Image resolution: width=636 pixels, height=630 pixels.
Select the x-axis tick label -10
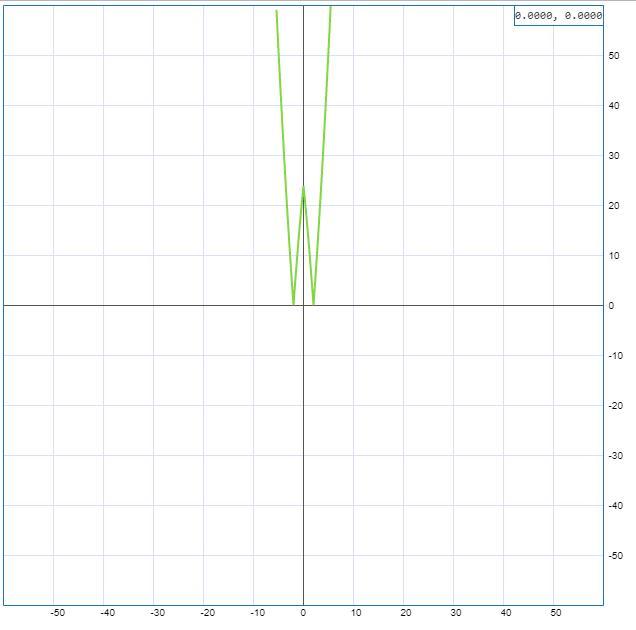tap(257, 613)
